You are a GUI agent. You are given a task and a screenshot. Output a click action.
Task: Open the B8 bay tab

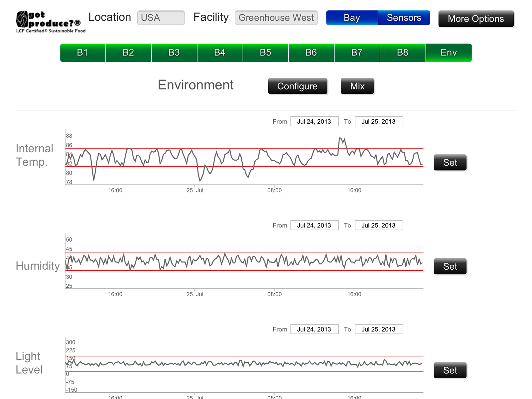point(403,53)
